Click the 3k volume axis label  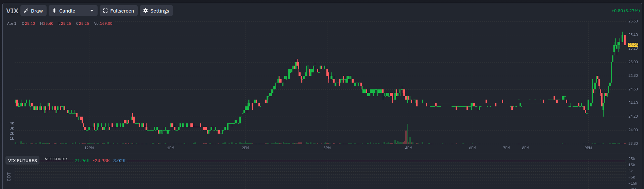[x=12, y=128]
